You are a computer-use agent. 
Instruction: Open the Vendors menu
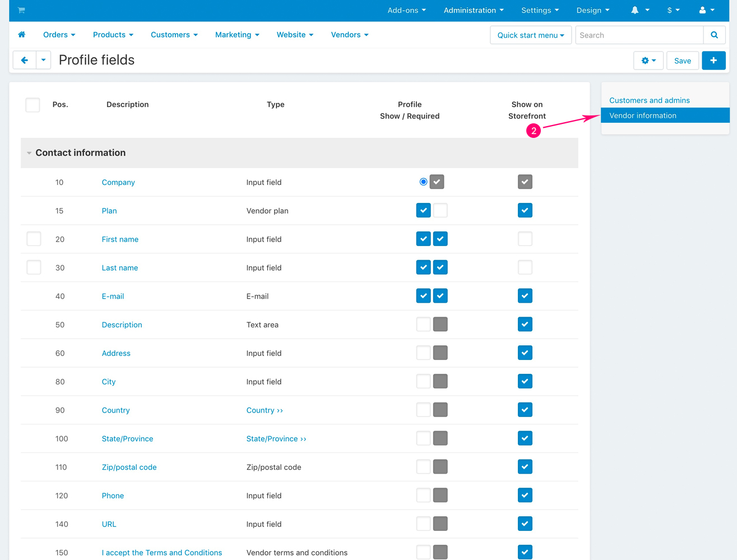point(349,35)
